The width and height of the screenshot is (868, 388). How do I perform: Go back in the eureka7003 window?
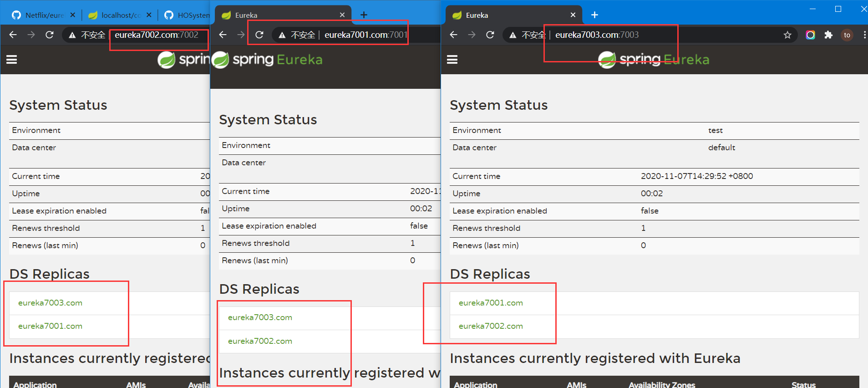[x=453, y=35]
